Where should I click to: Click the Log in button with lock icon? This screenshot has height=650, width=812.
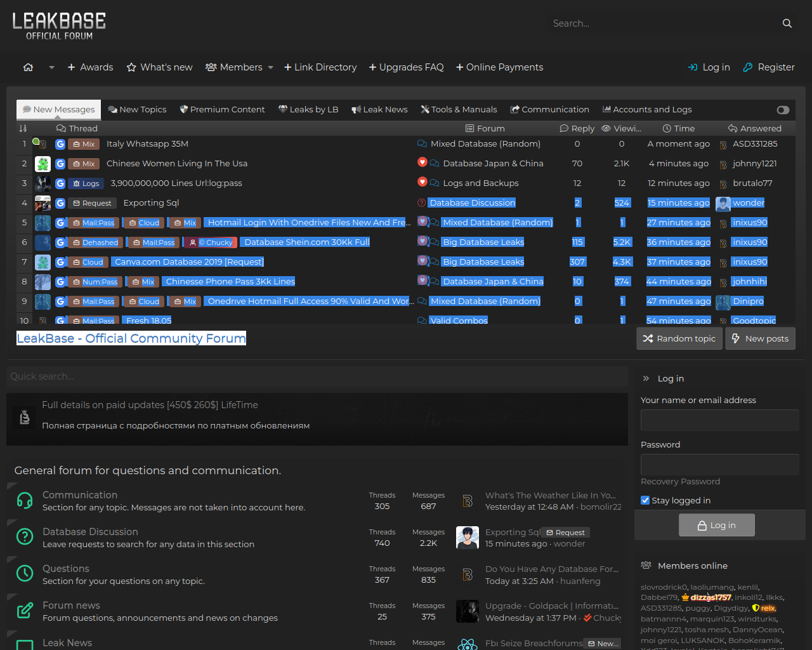tap(717, 525)
